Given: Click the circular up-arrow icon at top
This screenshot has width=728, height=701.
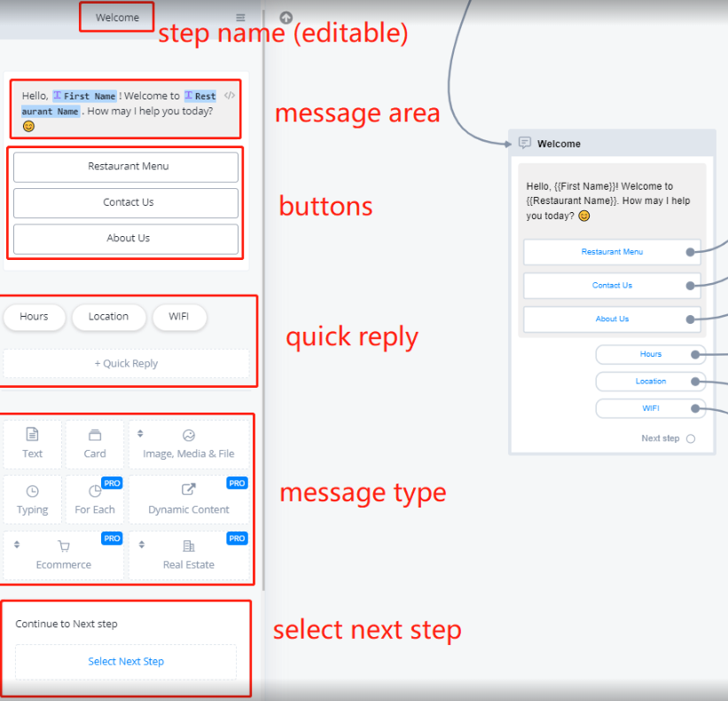Looking at the screenshot, I should point(286,18).
